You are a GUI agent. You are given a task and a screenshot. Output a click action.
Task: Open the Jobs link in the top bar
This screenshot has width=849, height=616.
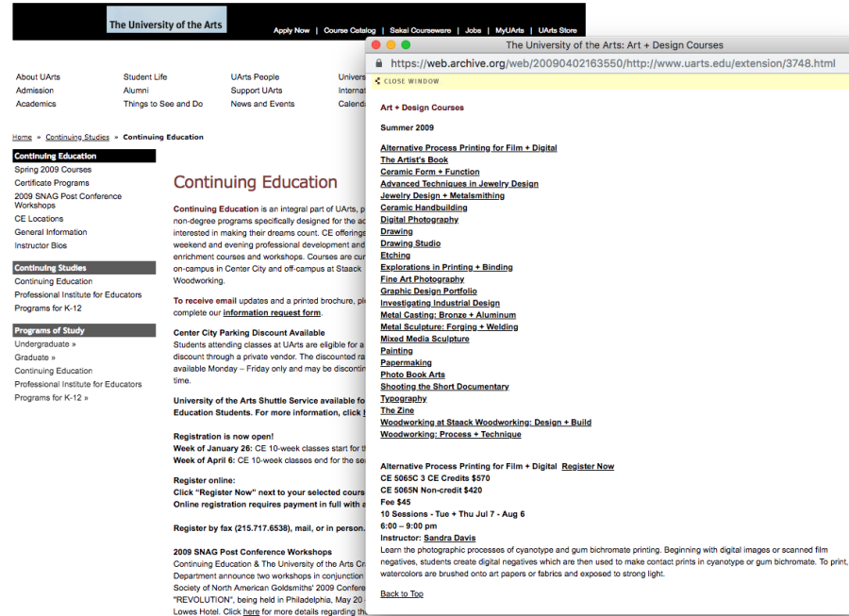tap(473, 30)
